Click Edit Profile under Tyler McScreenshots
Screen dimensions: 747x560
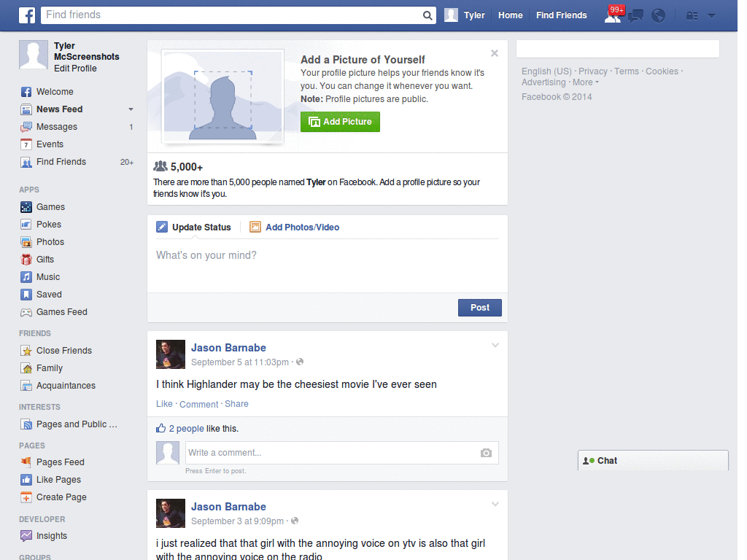point(75,69)
